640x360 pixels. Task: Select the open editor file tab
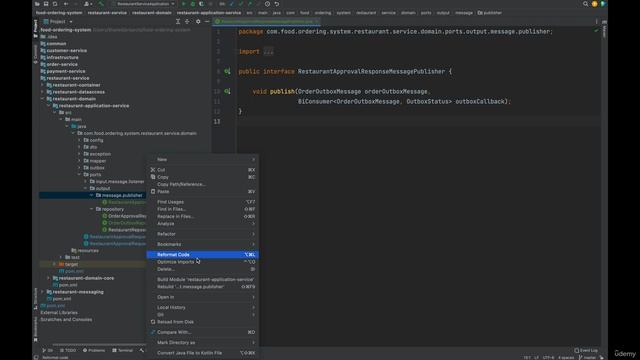[266, 21]
